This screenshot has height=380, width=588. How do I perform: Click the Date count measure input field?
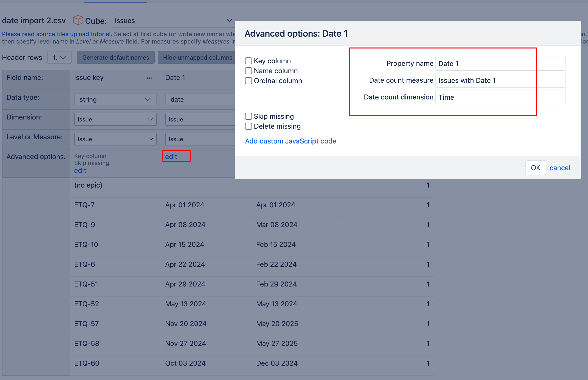pyautogui.click(x=500, y=80)
